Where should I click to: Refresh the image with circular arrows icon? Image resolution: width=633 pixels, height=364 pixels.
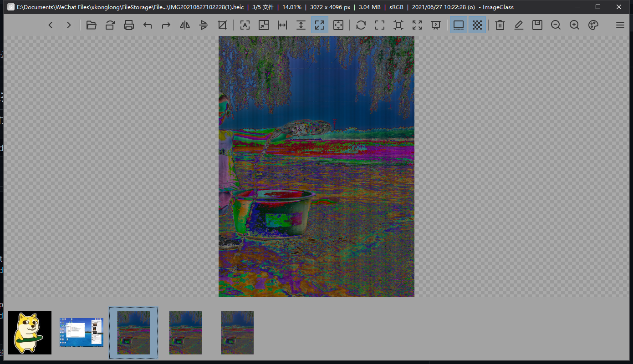click(361, 25)
